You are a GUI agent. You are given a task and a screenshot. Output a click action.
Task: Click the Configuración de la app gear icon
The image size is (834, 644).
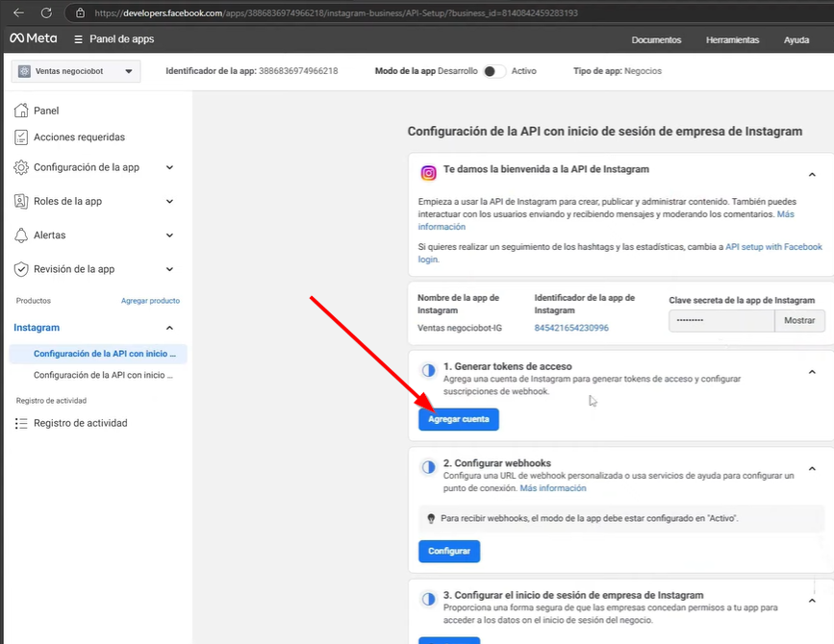click(x=21, y=167)
